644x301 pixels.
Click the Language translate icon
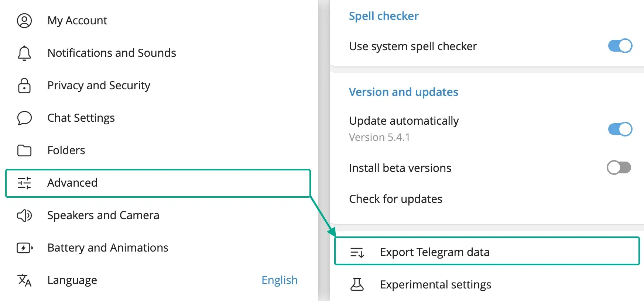(x=24, y=280)
